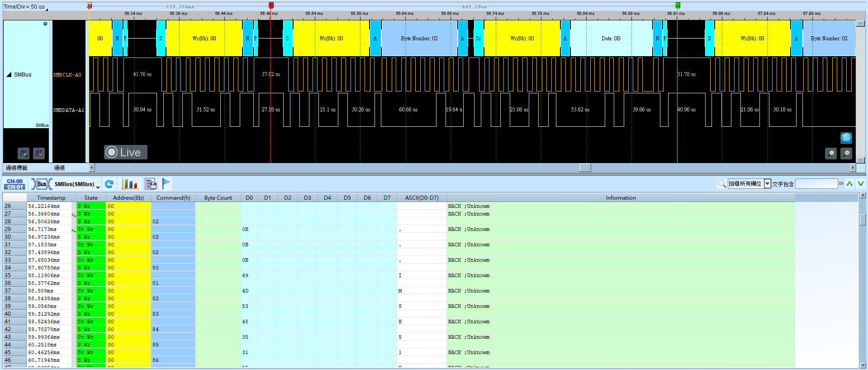This screenshot has height=370, width=868.
Task: Click the Command(h) column header
Action: [173, 198]
